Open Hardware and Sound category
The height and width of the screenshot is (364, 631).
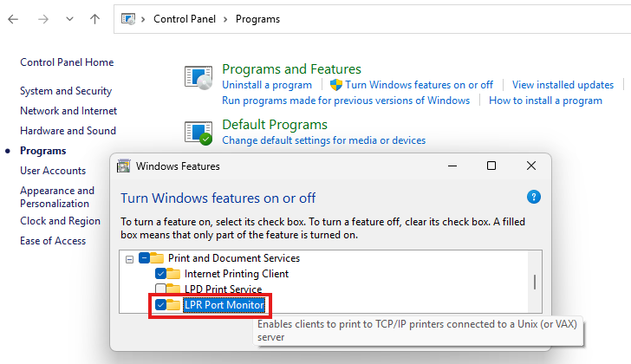(68, 131)
